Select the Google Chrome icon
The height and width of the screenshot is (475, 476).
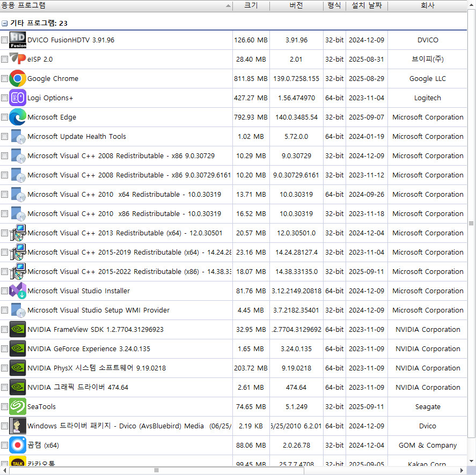click(18, 79)
